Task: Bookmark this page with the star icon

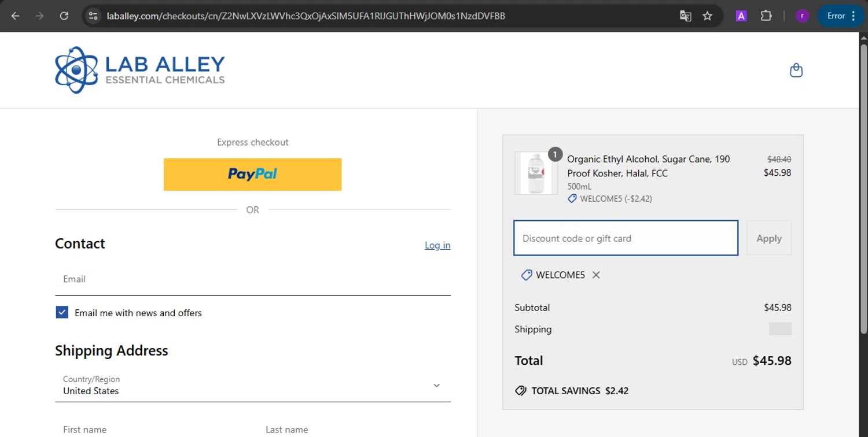Action: 707,16
